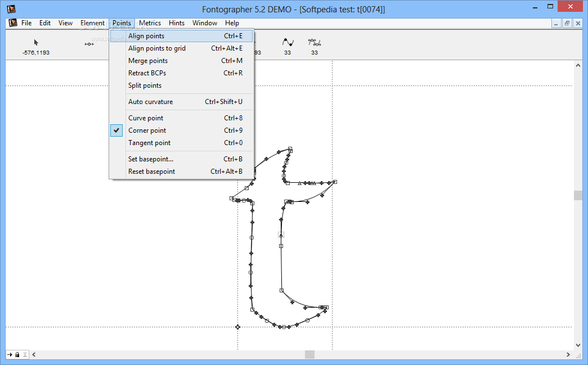Screen dimensions: 588x365
Task: Choose Align points from the menu
Action: click(x=182, y=36)
